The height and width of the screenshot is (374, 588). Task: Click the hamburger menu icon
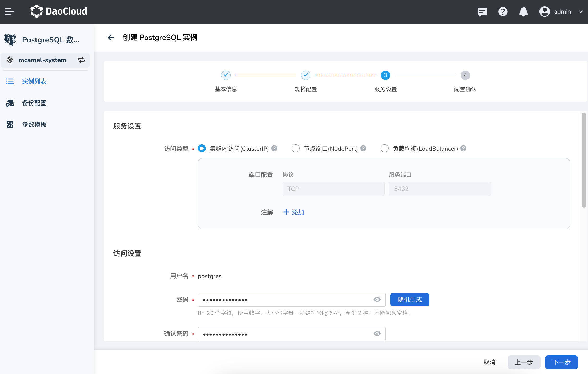click(9, 12)
